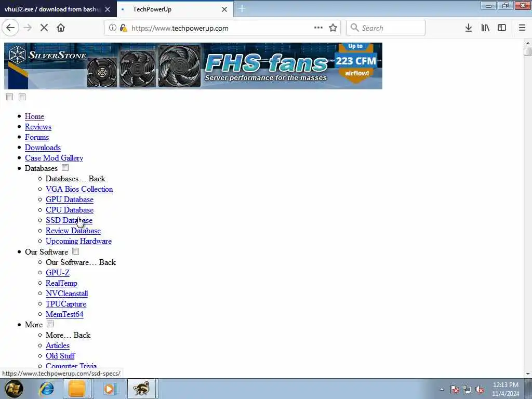Open the media player taskbar icon
This screenshot has width=532, height=399.
pyautogui.click(x=109, y=389)
